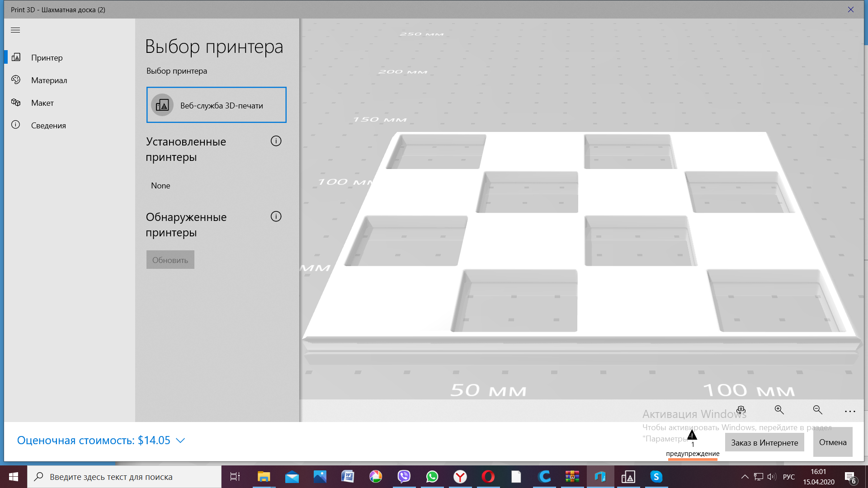
Task: Open Skype from the taskbar
Action: 656,477
